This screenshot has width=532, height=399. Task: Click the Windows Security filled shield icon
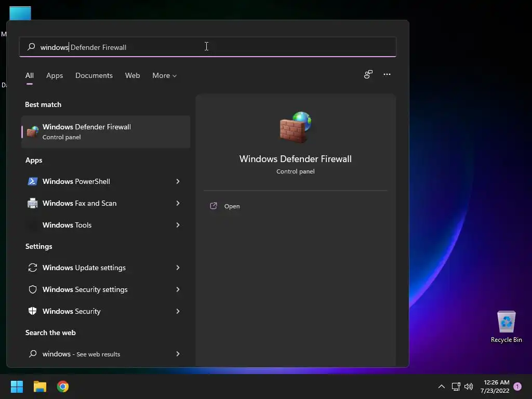click(33, 311)
